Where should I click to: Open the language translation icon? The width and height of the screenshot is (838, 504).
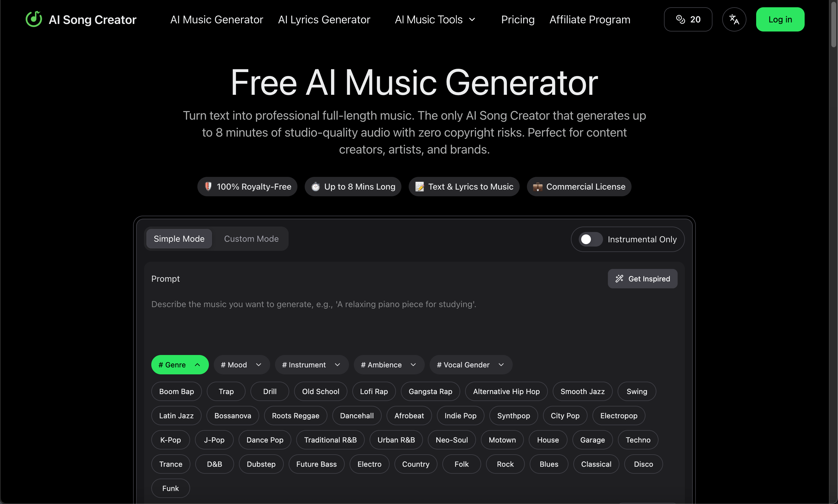click(x=734, y=19)
